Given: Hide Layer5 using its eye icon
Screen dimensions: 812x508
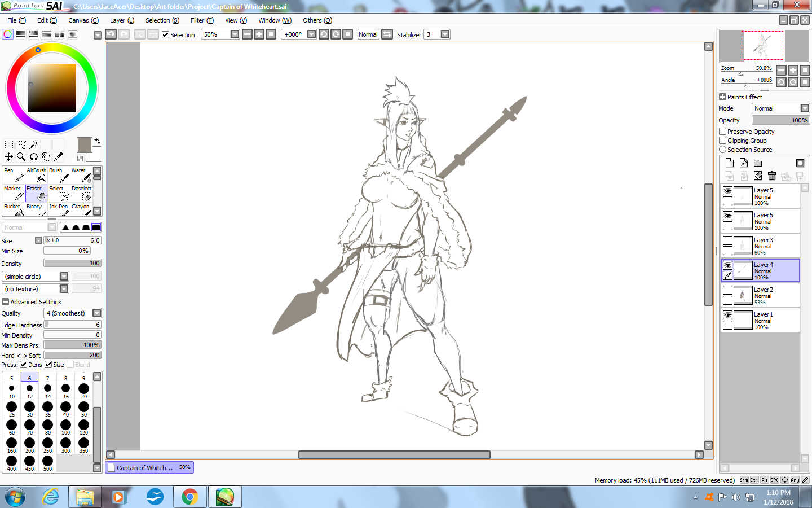Looking at the screenshot, I should (x=728, y=191).
